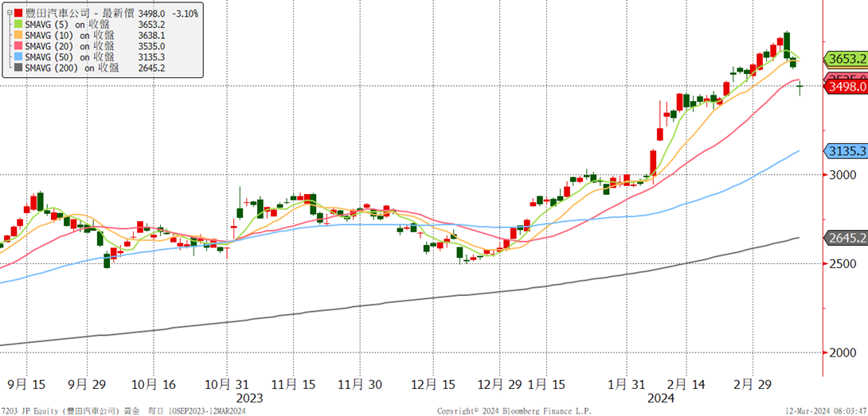Click the green SMAVG (5) color swatch
868x416 pixels.
(x=19, y=24)
